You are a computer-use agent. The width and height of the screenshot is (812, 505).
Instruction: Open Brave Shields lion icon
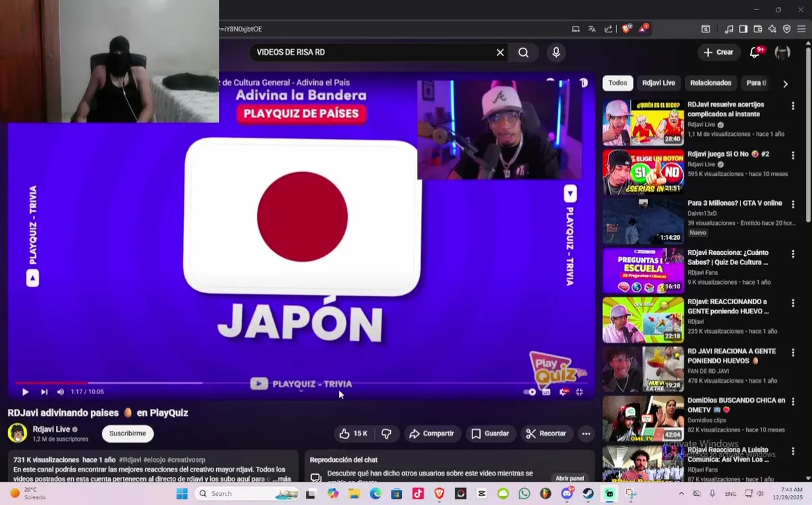click(x=627, y=29)
